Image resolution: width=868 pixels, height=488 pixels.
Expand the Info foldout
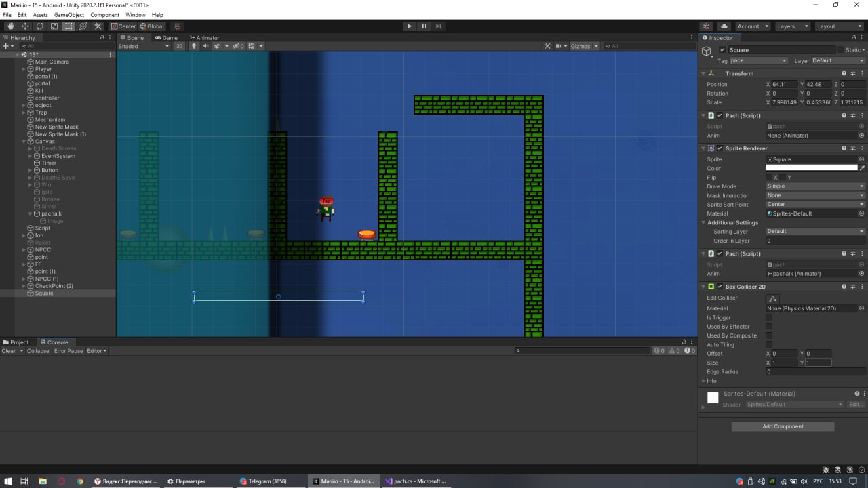coord(703,381)
